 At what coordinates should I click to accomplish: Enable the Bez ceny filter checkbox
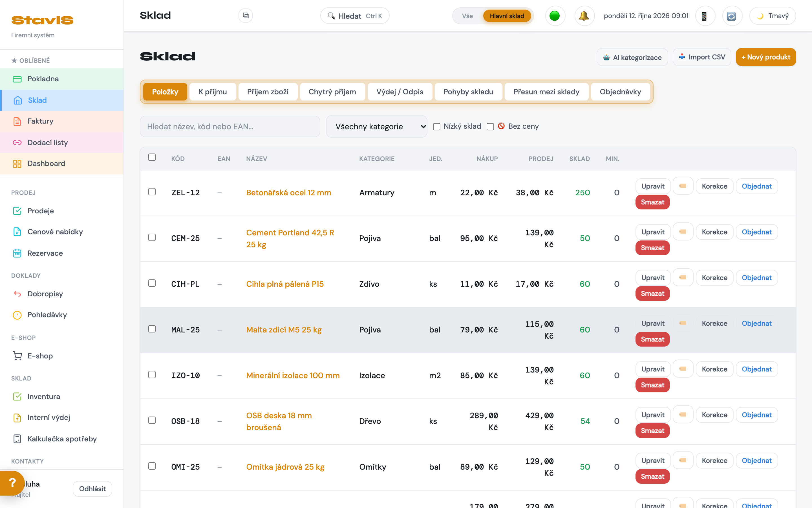click(490, 127)
